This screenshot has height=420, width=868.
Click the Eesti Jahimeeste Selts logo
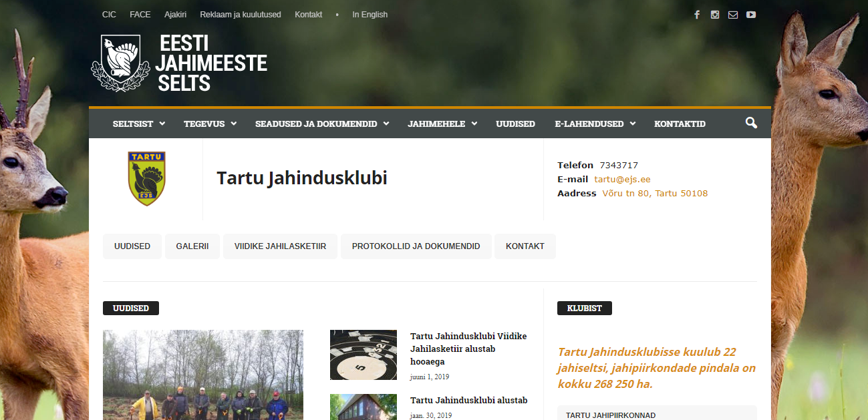click(x=179, y=63)
